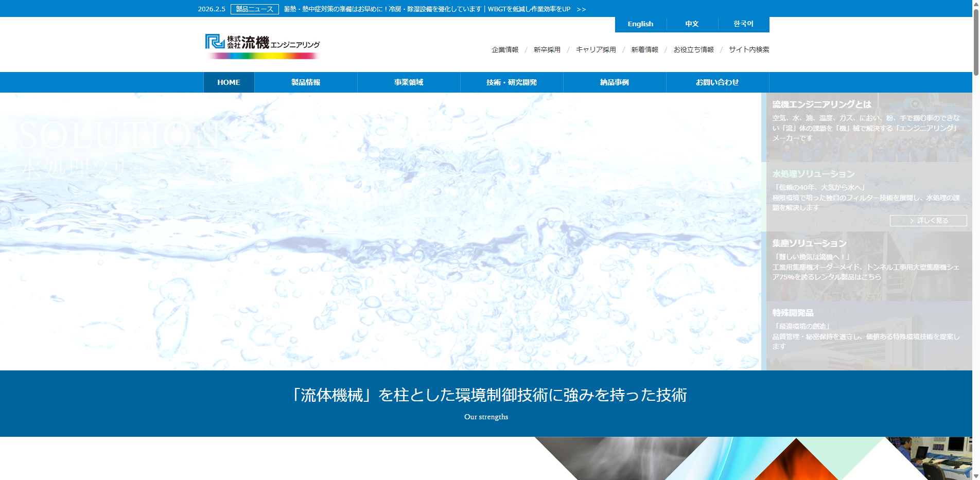
Task: Open the 事業領域 navigation menu
Action: (x=409, y=82)
